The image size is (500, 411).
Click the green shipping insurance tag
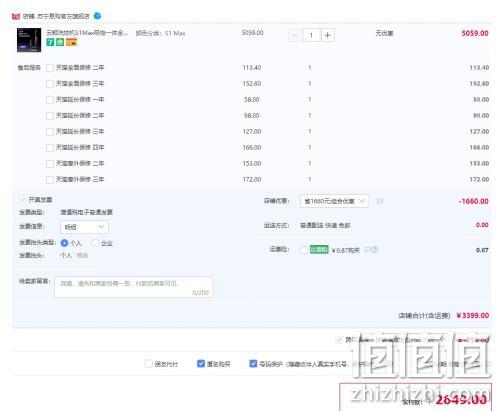[x=319, y=250]
